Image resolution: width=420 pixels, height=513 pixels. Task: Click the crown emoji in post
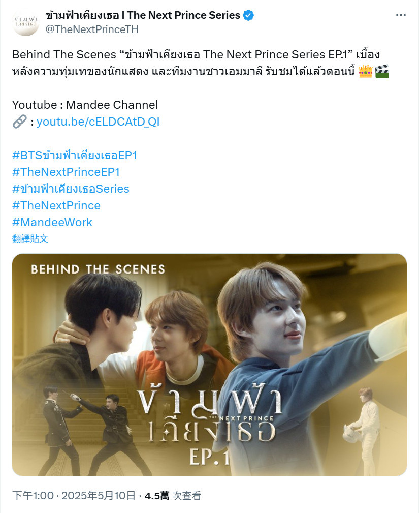[366, 71]
